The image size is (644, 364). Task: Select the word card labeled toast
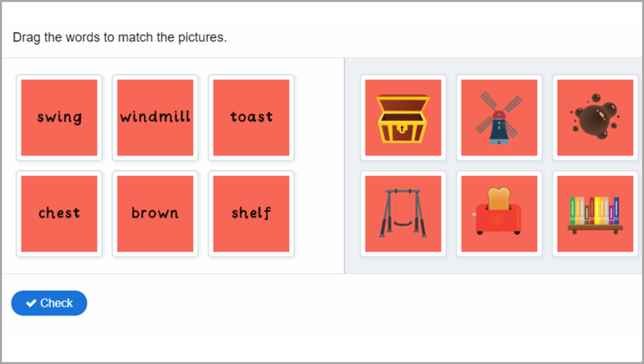251,117
